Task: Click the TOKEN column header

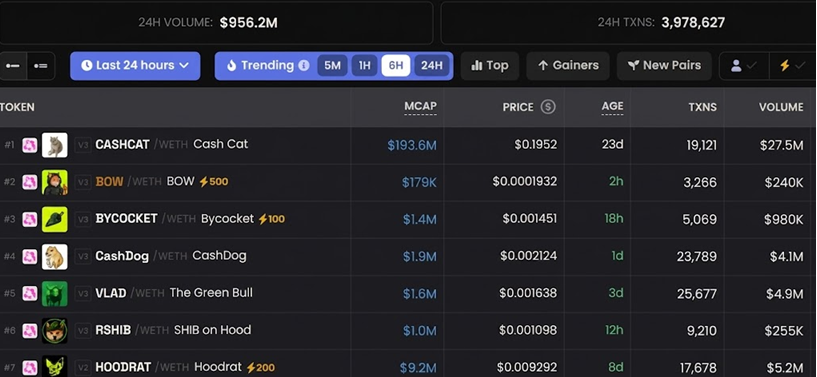Action: [17, 107]
